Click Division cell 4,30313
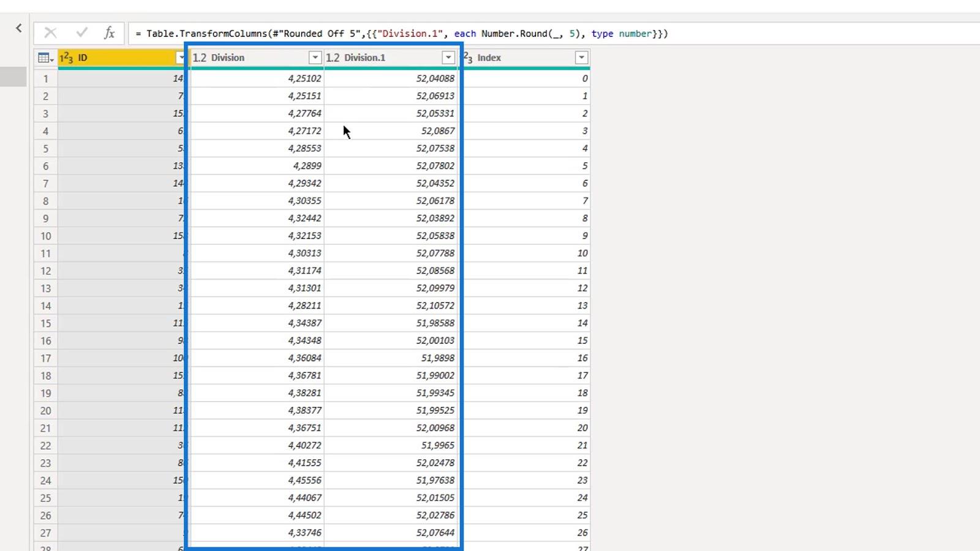Image resolution: width=980 pixels, height=551 pixels. coord(257,253)
